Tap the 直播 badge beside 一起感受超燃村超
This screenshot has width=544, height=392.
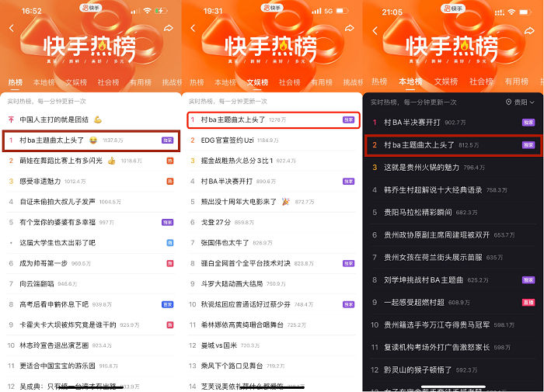[x=528, y=302]
